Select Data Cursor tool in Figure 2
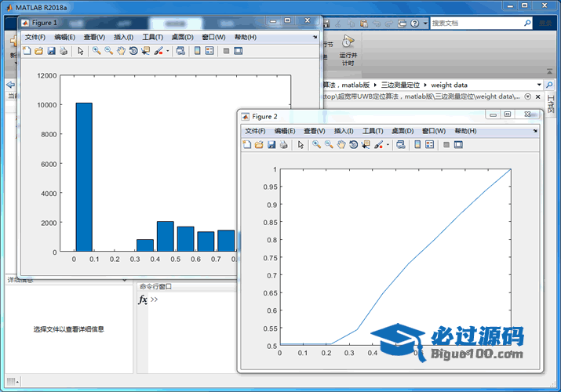The height and width of the screenshot is (392, 561). pyautogui.click(x=366, y=145)
